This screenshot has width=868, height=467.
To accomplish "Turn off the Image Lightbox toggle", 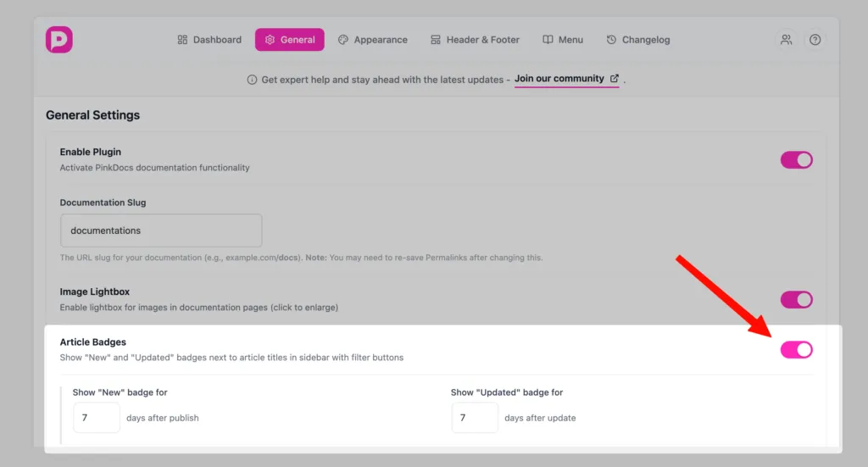I will pos(796,299).
